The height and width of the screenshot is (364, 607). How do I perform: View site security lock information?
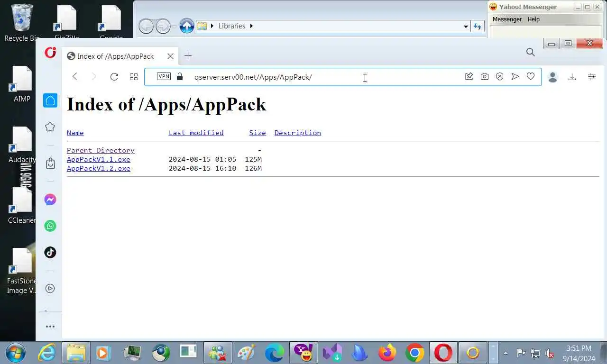pos(180,76)
